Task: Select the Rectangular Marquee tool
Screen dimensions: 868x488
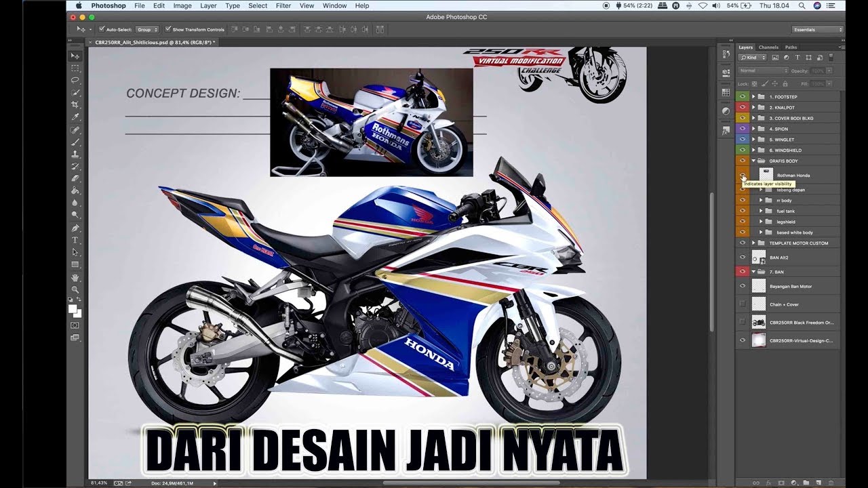Action: (x=75, y=68)
